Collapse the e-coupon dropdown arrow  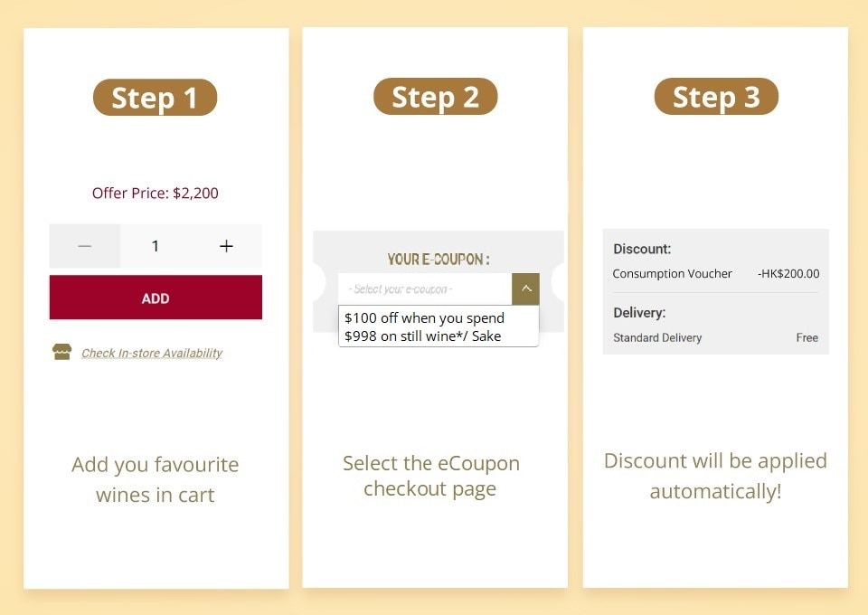pyautogui.click(x=525, y=289)
